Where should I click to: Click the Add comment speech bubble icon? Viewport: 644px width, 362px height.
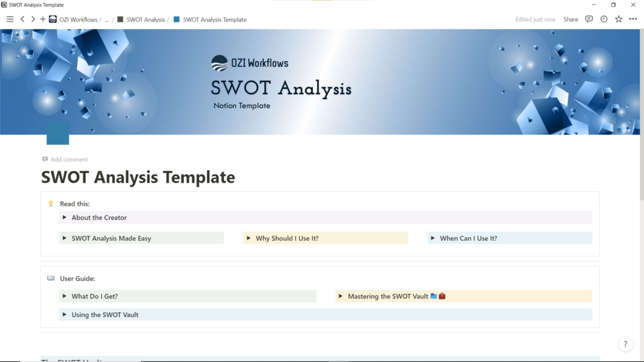[45, 160]
